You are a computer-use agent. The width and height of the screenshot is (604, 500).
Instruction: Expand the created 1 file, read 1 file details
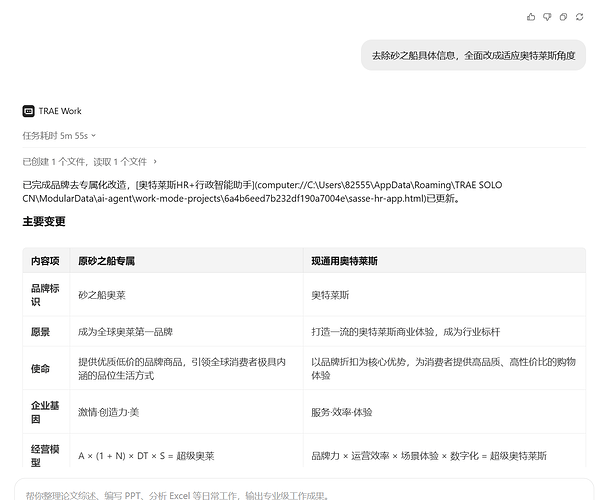click(x=89, y=162)
